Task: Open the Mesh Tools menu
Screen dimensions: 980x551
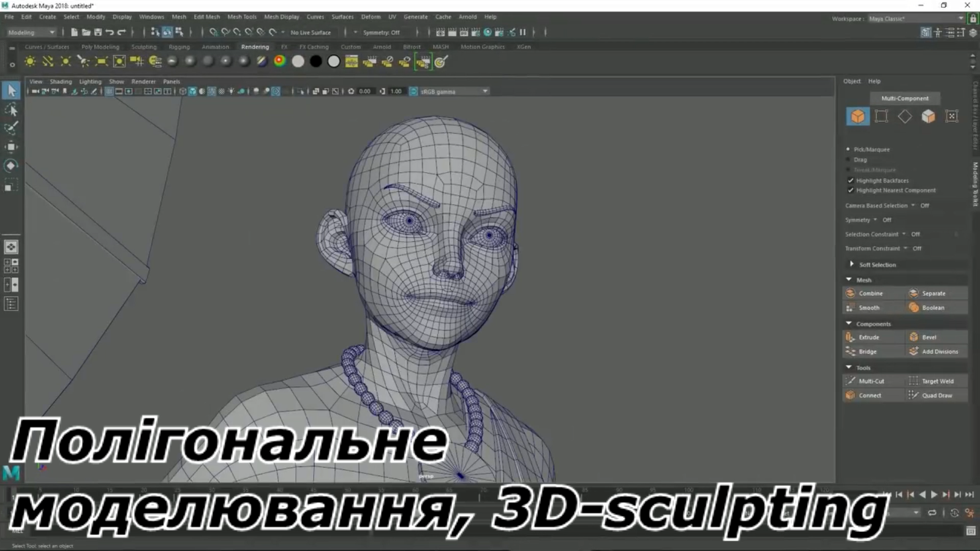Action: point(241,17)
